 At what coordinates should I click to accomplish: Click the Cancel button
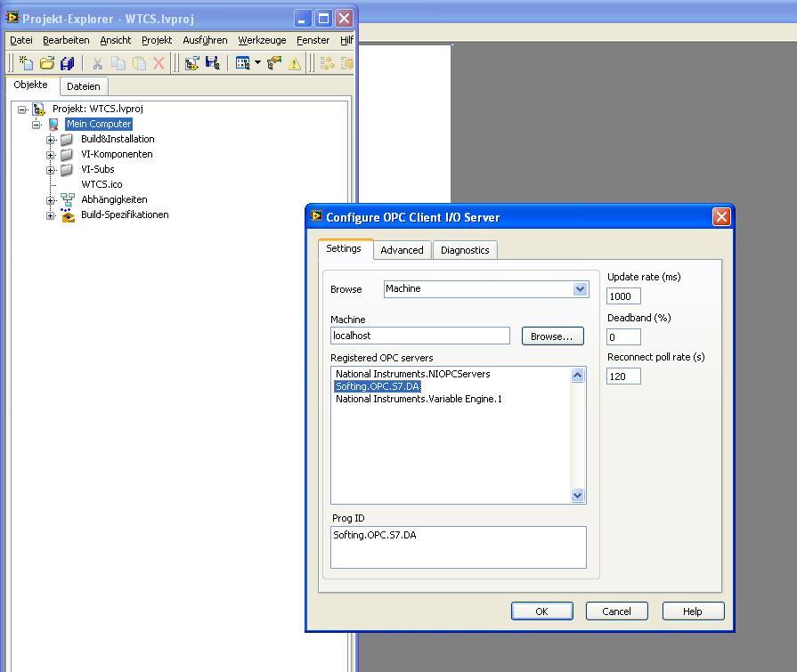616,611
